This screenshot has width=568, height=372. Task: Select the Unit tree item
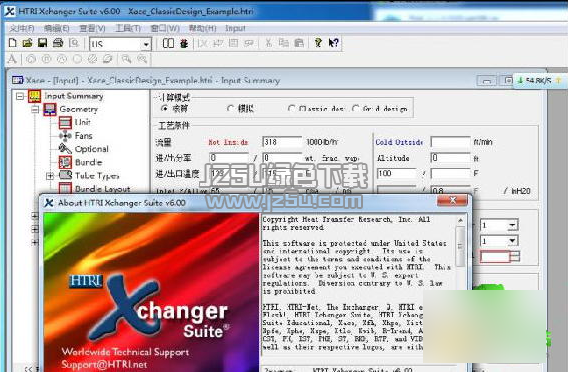click(x=83, y=122)
